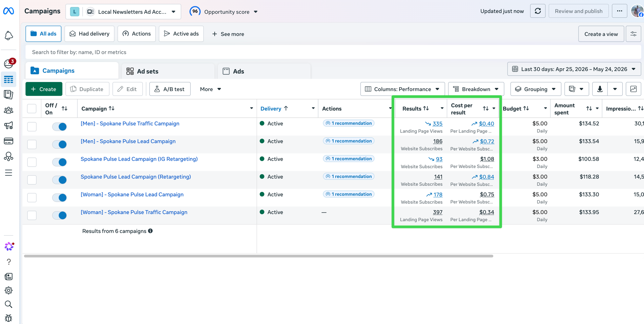Open the Advertising settings megaphone sidebar icon
Image resolution: width=644 pixels, height=324 pixels.
(9, 125)
